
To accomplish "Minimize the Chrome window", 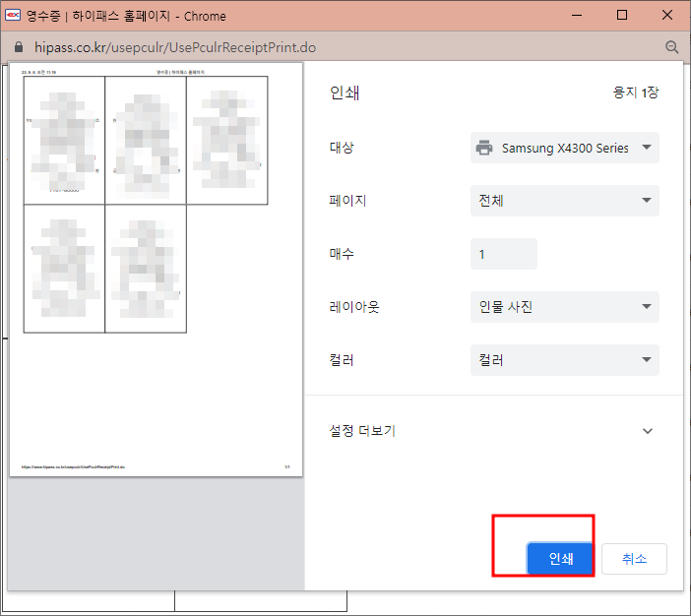I will coord(577,16).
